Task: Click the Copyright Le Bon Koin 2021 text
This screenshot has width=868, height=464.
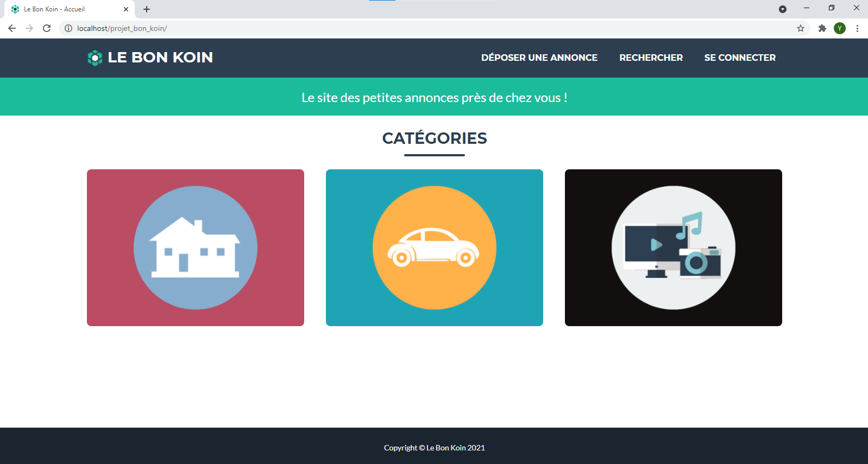Action: pos(435,448)
